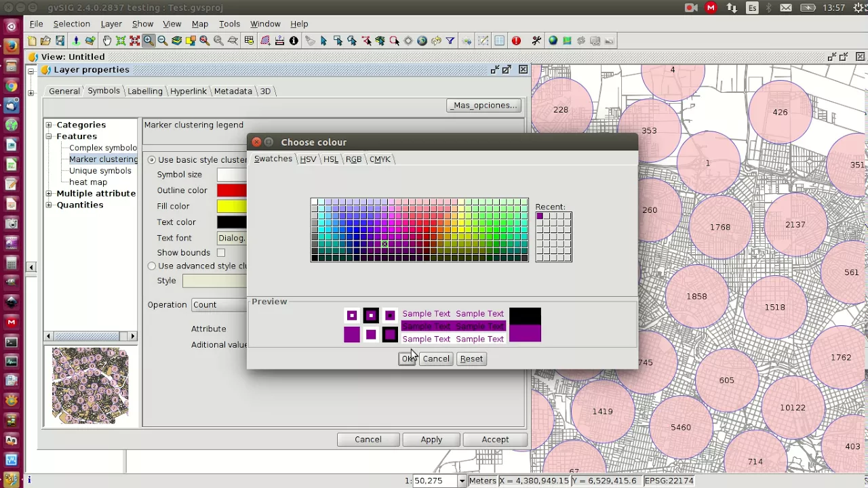The width and height of the screenshot is (868, 488).
Task: Click the stacked layers zoom icon
Action: point(177,41)
